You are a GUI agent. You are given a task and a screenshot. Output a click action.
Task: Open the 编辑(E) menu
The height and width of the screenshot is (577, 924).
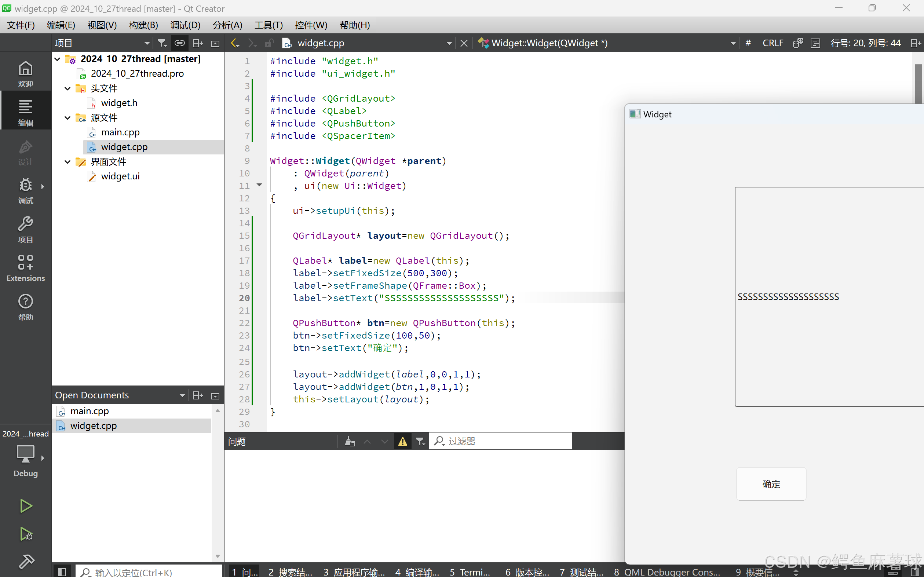pyautogui.click(x=61, y=25)
